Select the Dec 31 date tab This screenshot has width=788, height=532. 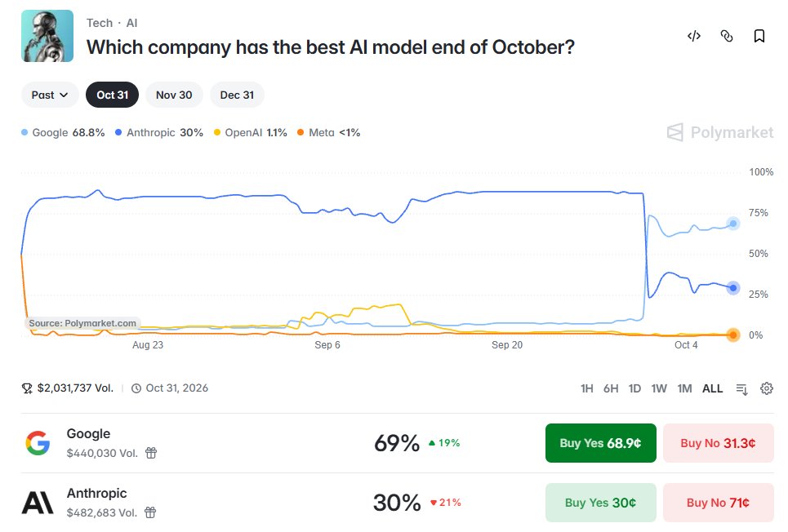[237, 95]
